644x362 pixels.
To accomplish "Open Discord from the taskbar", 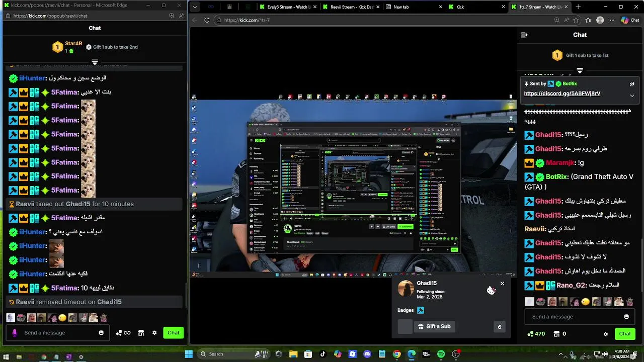I will [x=367, y=354].
